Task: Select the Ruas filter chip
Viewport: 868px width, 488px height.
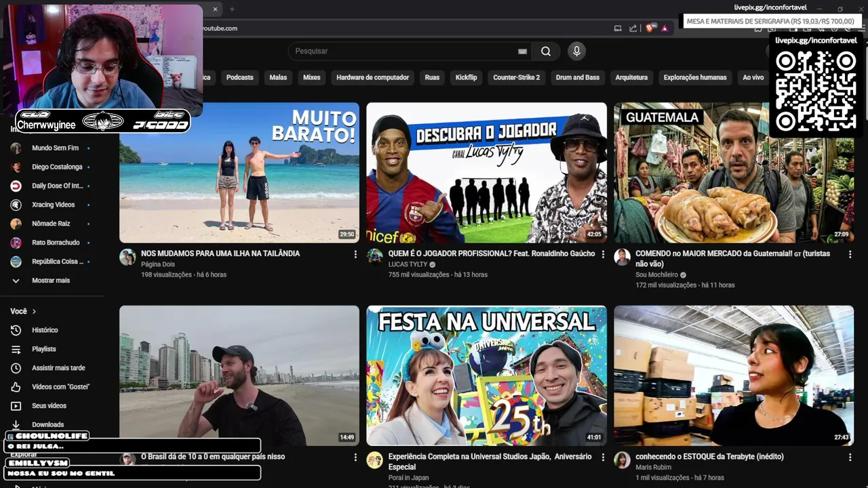Action: tap(432, 77)
